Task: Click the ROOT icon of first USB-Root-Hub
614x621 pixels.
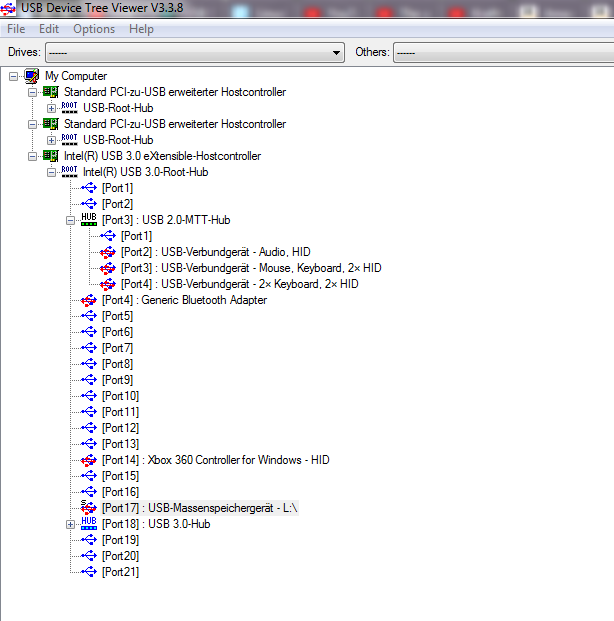Action: click(69, 107)
